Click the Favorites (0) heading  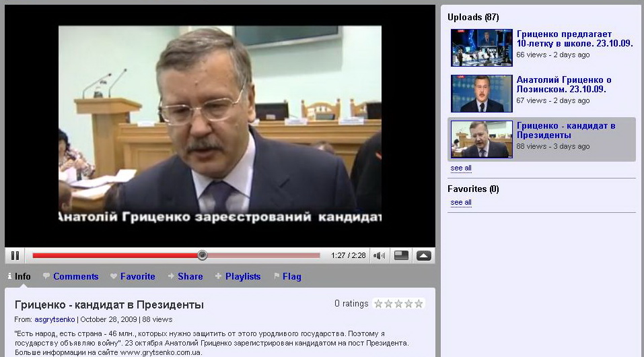pyautogui.click(x=473, y=189)
